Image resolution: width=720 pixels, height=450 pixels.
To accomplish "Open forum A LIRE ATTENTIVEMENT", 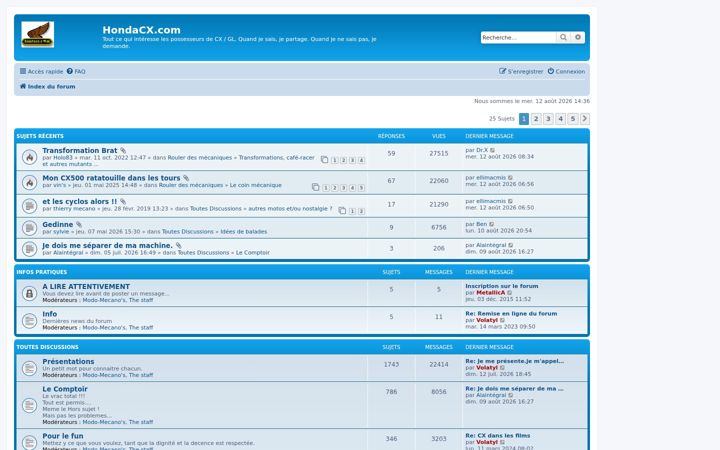I will point(86,287).
